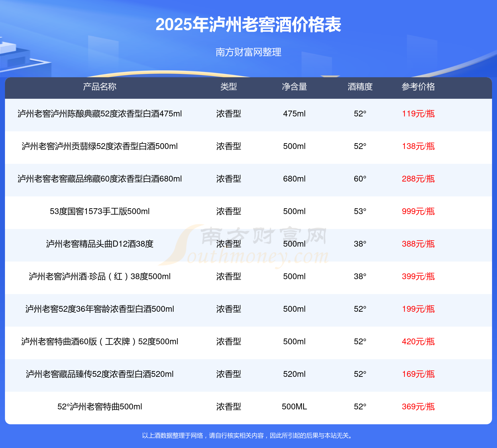Click "52°" in the 36年窖龄 row

360,309
